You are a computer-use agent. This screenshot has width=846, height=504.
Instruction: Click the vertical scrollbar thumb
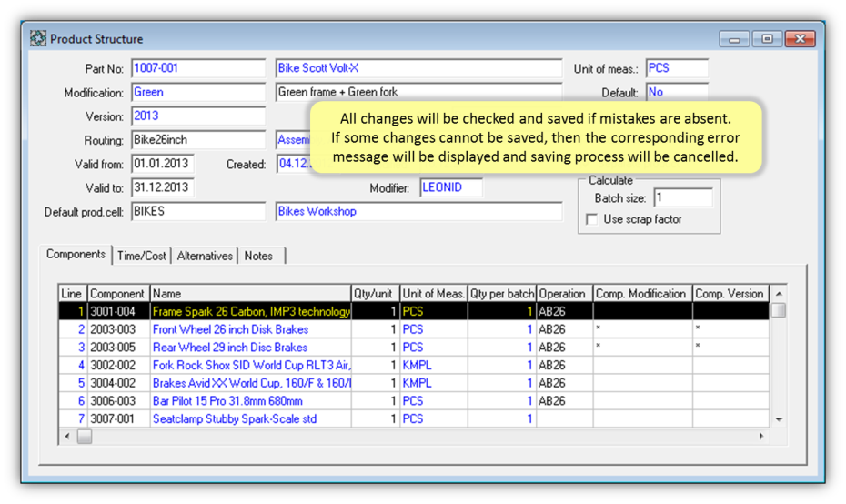point(779,310)
